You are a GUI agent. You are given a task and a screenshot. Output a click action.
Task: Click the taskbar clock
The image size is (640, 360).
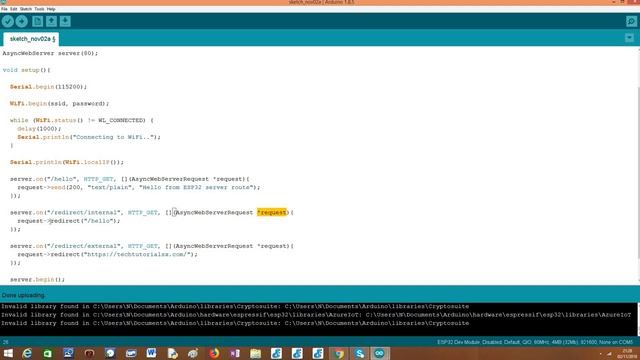627,353
